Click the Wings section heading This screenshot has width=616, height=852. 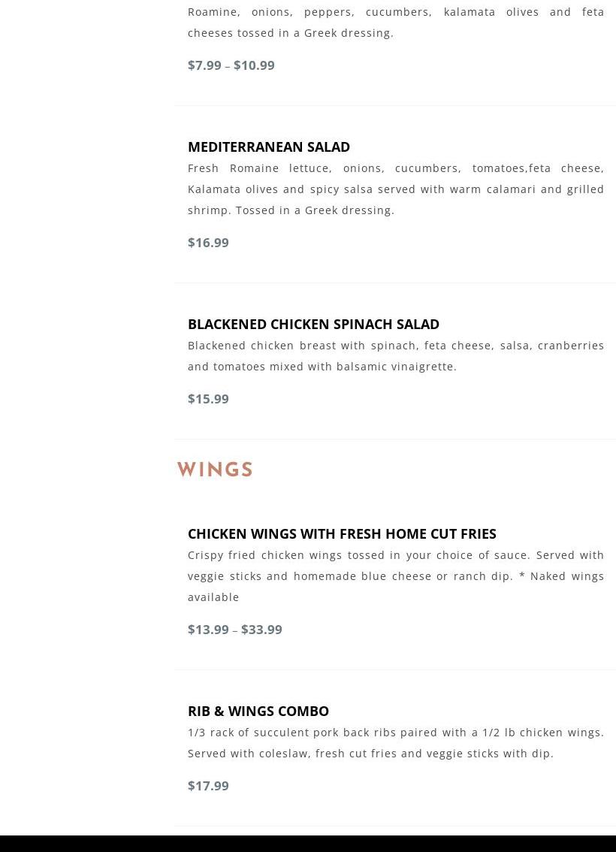215,470
